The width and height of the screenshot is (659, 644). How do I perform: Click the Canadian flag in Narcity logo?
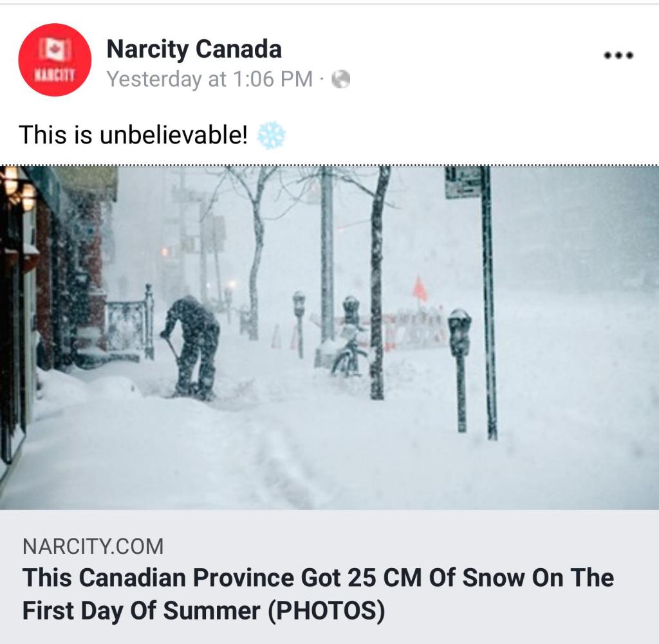[x=55, y=49]
